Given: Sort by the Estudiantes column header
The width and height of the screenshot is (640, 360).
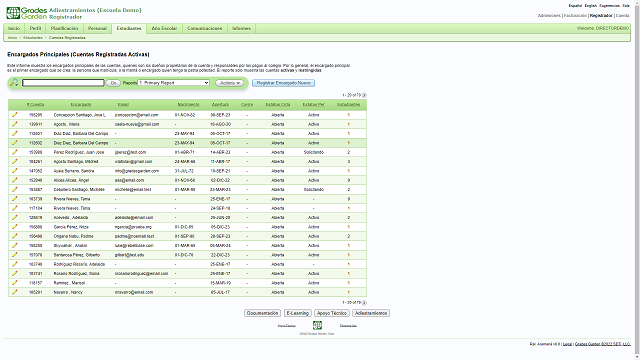Looking at the screenshot, I should point(349,104).
